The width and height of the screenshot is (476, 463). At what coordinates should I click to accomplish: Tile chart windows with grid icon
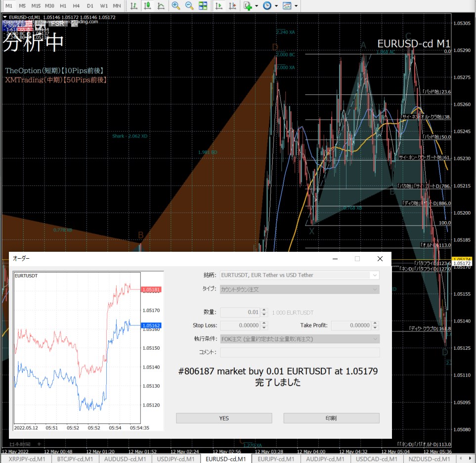point(203,6)
